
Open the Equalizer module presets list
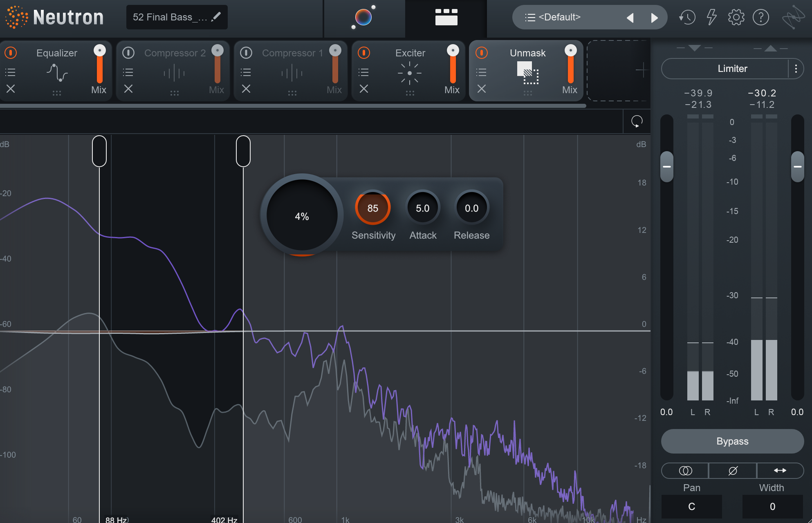point(10,72)
